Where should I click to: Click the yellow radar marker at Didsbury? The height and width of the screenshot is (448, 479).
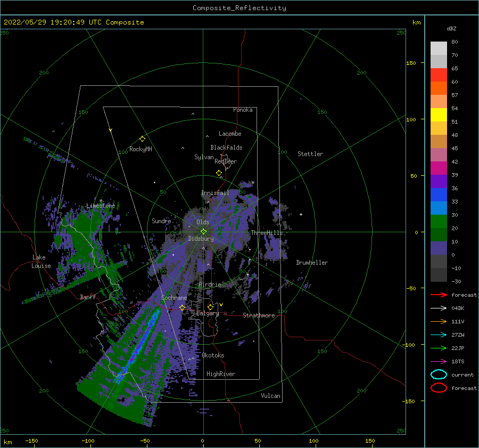203,232
